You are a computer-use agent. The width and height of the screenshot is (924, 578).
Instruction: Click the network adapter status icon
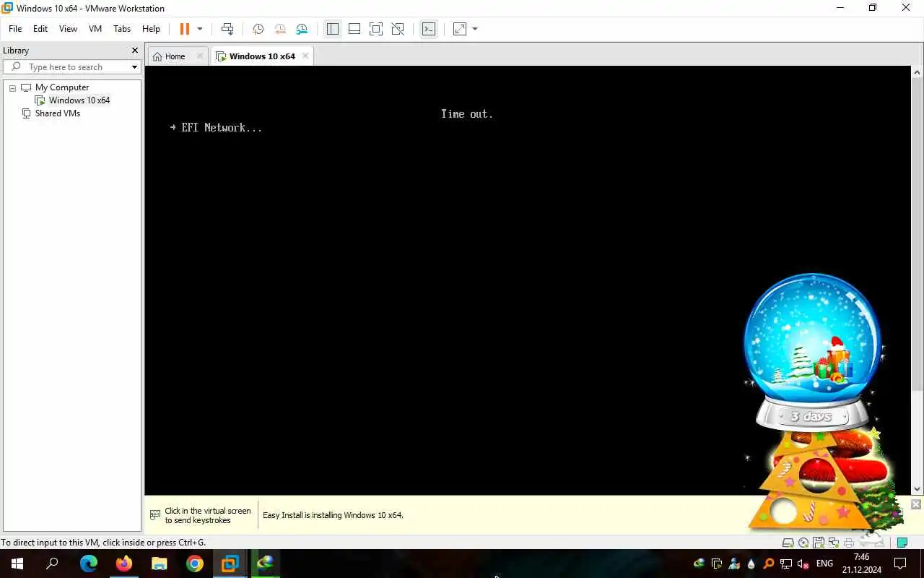[834, 543]
